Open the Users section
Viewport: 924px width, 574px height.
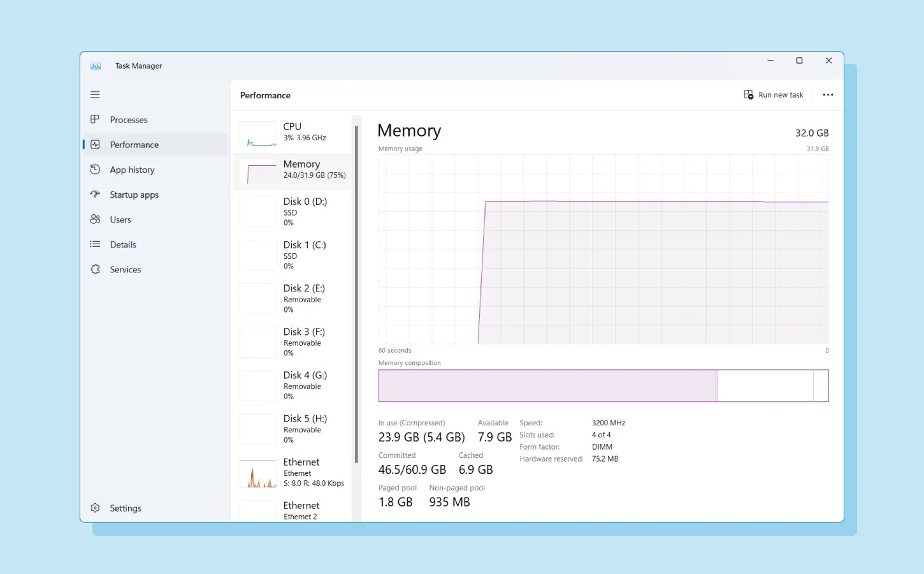coord(120,219)
